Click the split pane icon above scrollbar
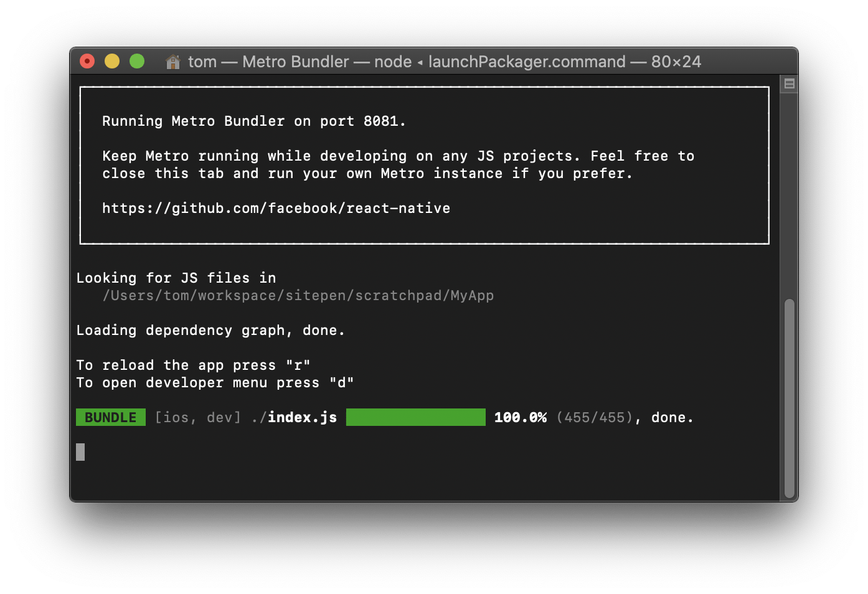Viewport: 868px width, 594px height. click(789, 83)
